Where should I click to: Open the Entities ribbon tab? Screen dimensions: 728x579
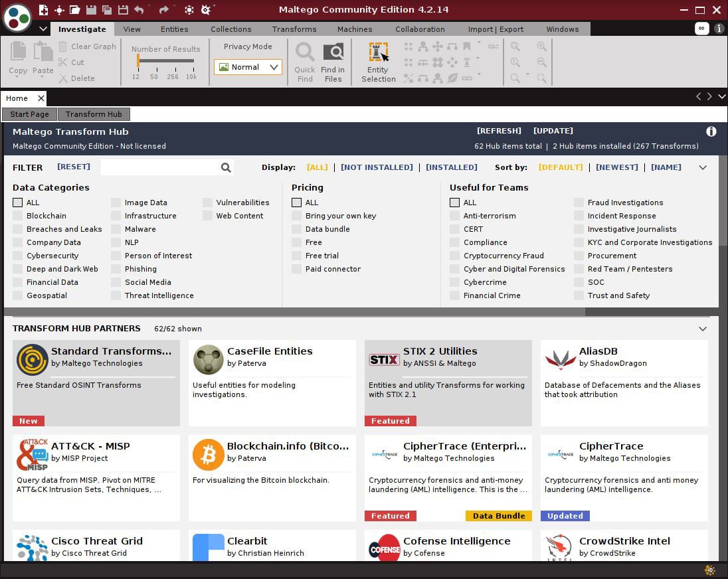coord(175,29)
